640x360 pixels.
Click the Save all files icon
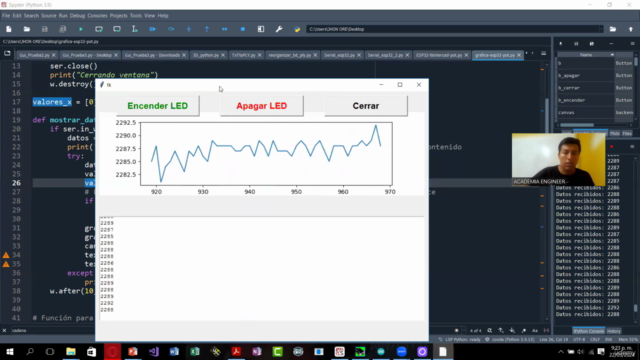tap(62, 29)
